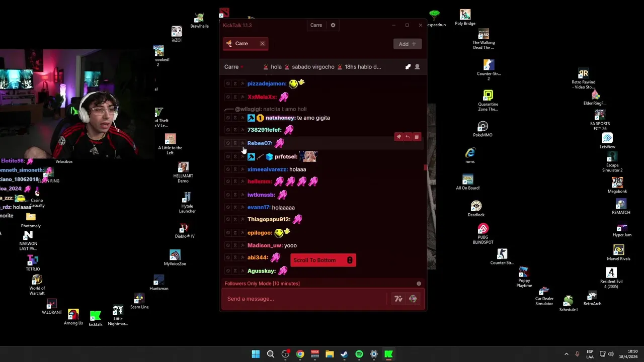The width and height of the screenshot is (644, 362).
Task: Open Photomaly folder on desktop
Action: pyautogui.click(x=31, y=220)
